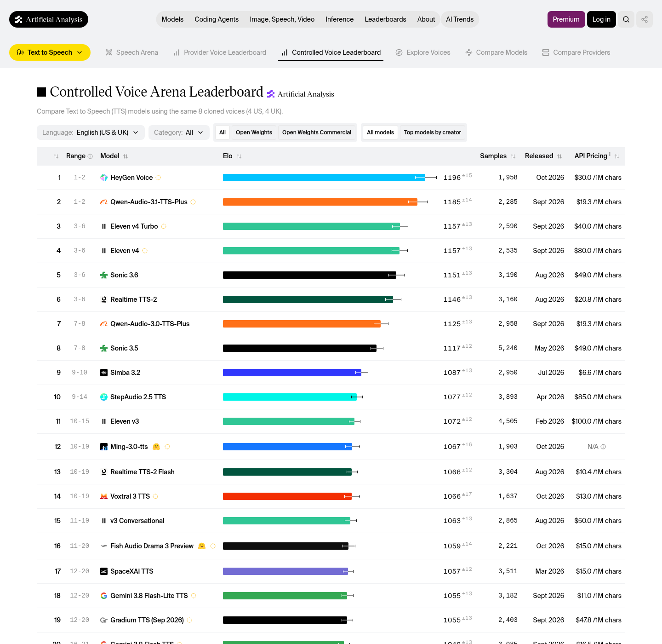The width and height of the screenshot is (662, 644).
Task: Open the Explore Voices tab
Action: tap(423, 52)
